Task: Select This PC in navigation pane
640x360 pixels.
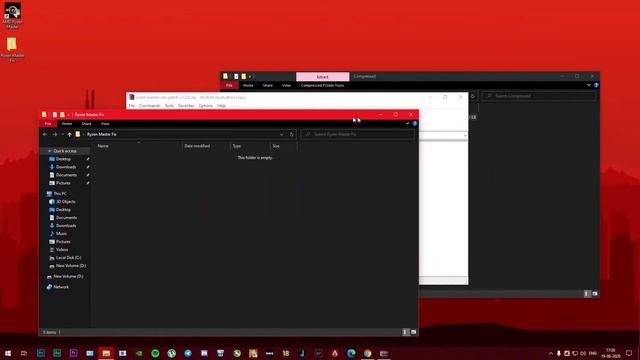Action: click(60, 194)
